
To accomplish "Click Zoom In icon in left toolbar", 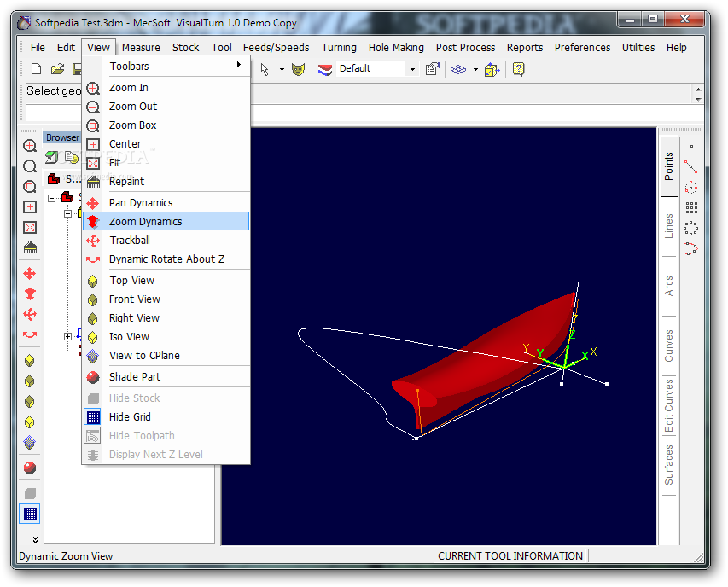I will [x=30, y=146].
